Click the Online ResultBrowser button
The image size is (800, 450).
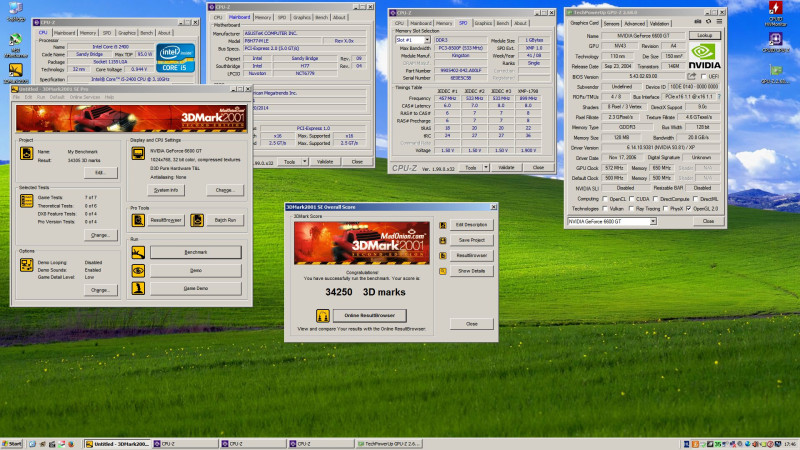(x=369, y=316)
